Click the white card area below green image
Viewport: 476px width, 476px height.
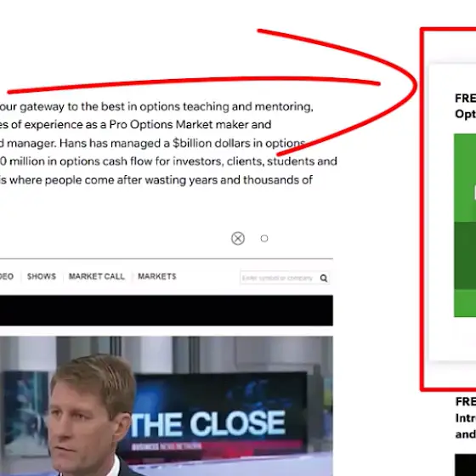point(452,338)
